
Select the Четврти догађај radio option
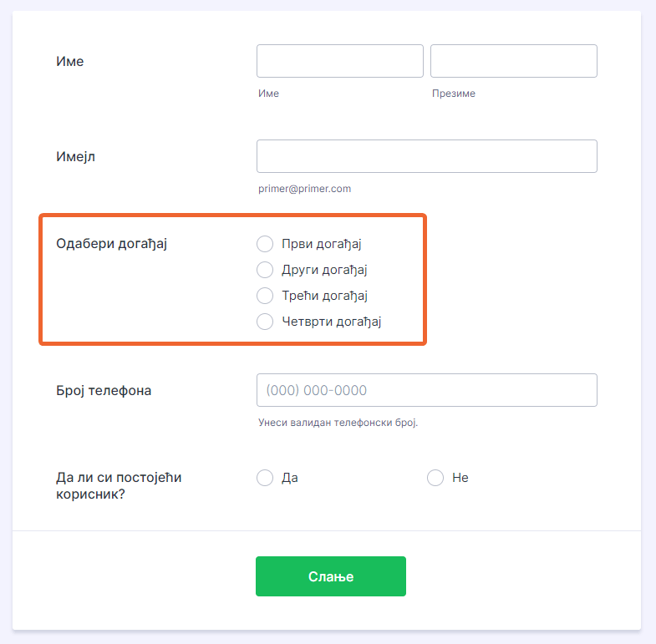[265, 322]
